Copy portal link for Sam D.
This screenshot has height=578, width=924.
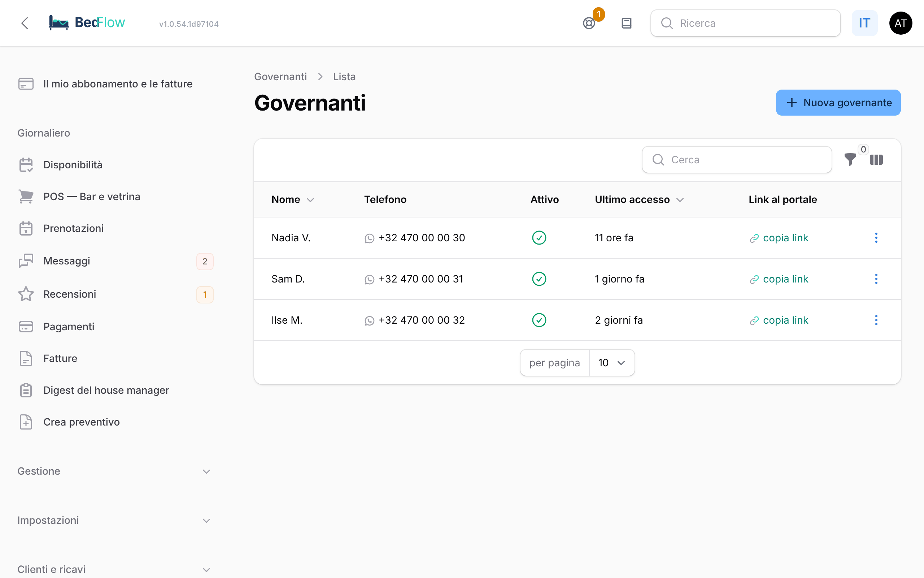(779, 279)
